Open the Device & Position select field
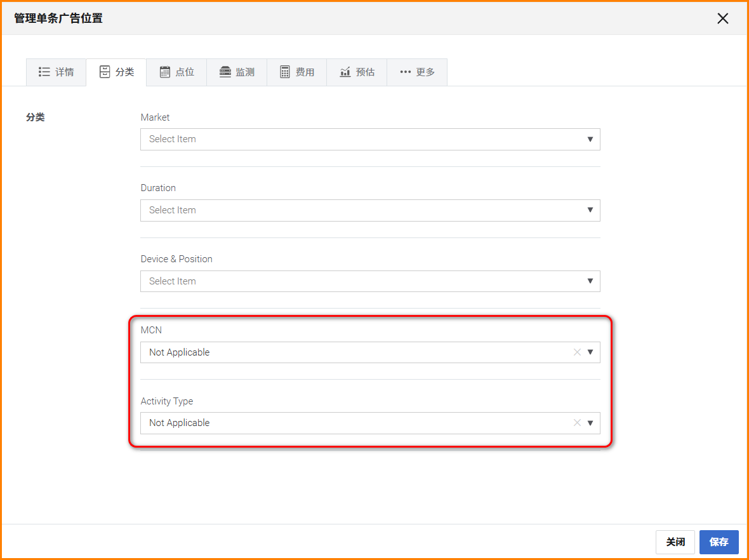Image resolution: width=749 pixels, height=560 pixels. click(370, 281)
